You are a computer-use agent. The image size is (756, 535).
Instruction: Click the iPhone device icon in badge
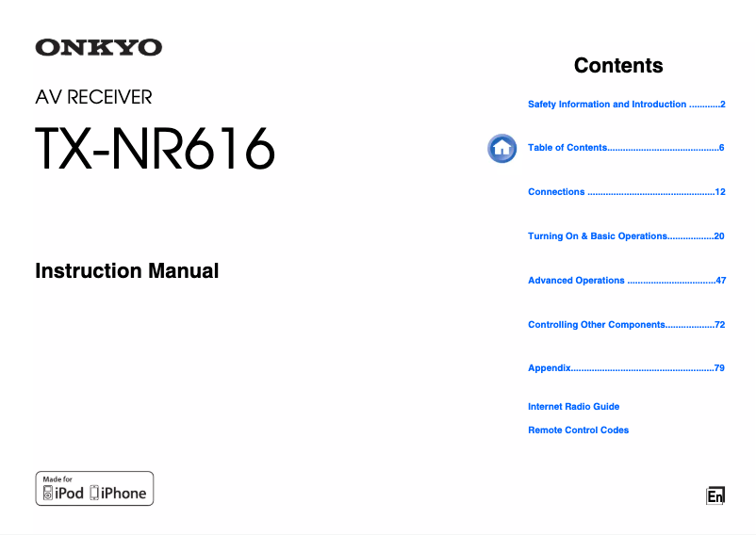[94, 493]
